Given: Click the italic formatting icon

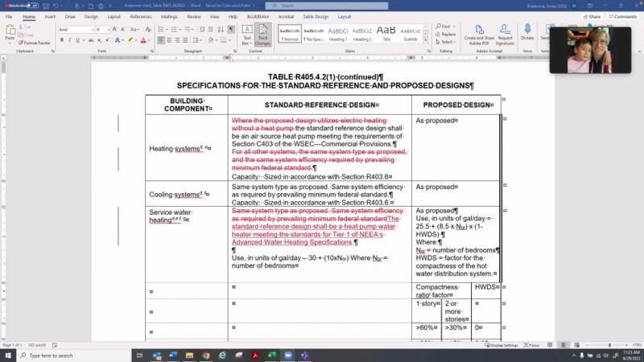Looking at the screenshot, I should tap(71, 39).
